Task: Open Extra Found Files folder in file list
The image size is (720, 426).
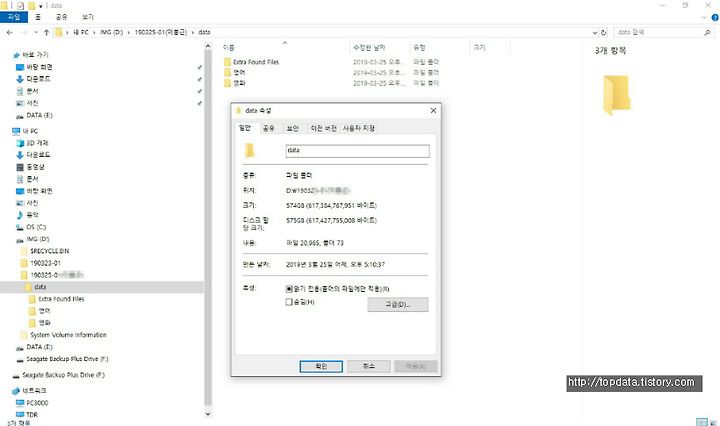Action: click(252, 62)
